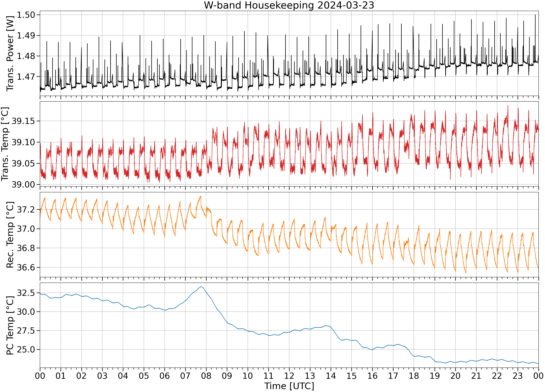The height and width of the screenshot is (392, 545).
Task: Click the Trans. Power [W] axis label
Action: [x=10, y=53]
